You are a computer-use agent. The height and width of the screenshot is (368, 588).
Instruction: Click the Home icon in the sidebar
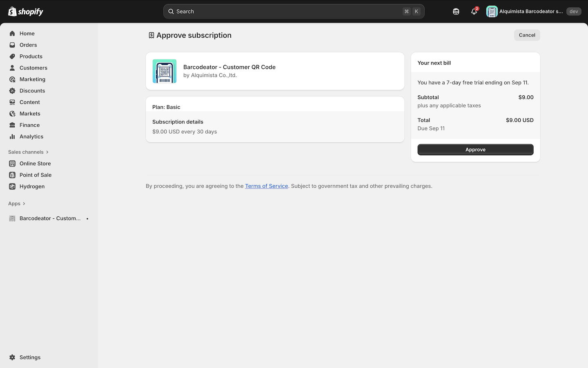pyautogui.click(x=12, y=34)
